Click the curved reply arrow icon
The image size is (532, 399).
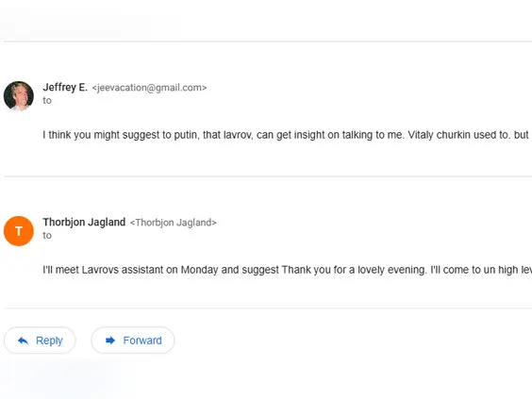click(23, 341)
